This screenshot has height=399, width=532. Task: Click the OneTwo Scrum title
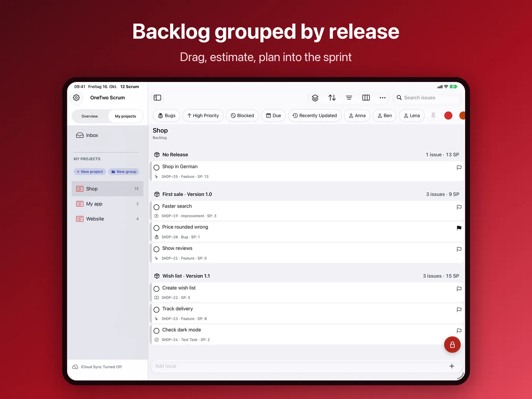point(107,98)
